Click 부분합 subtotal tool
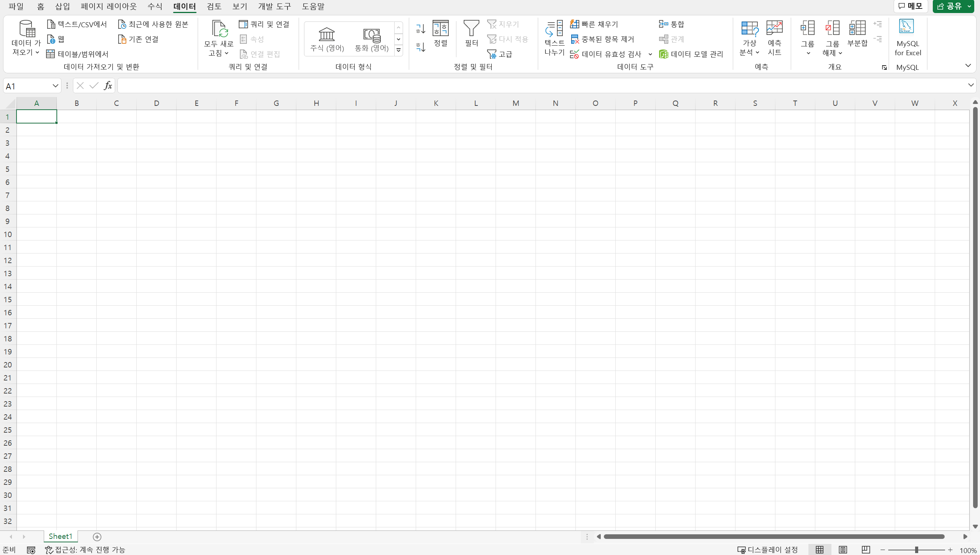Image resolution: width=980 pixels, height=555 pixels. tap(857, 34)
